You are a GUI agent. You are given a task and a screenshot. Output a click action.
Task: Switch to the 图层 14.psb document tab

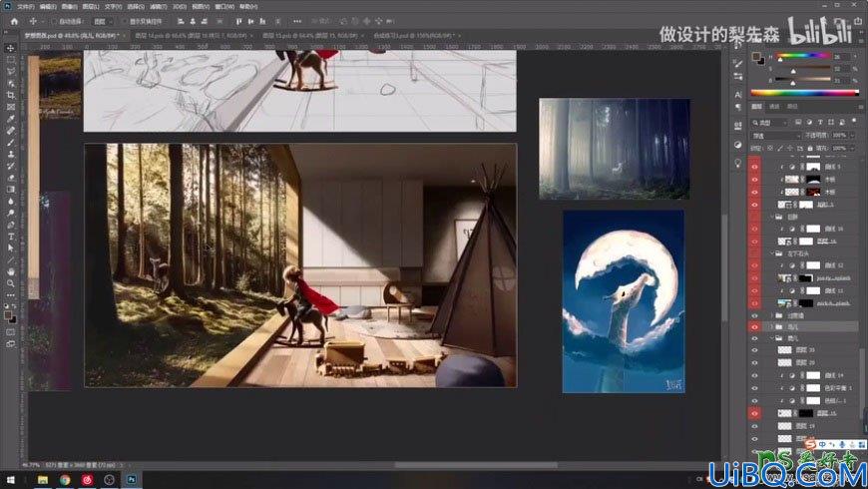pos(192,36)
